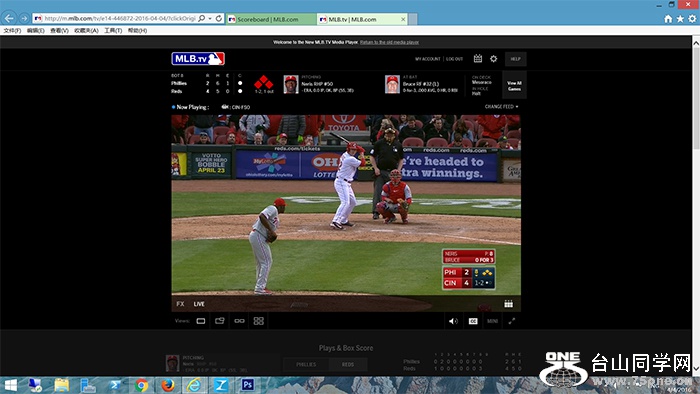Enter fullscreen with the expand arrows icon
The height and width of the screenshot is (394, 700).
(512, 321)
